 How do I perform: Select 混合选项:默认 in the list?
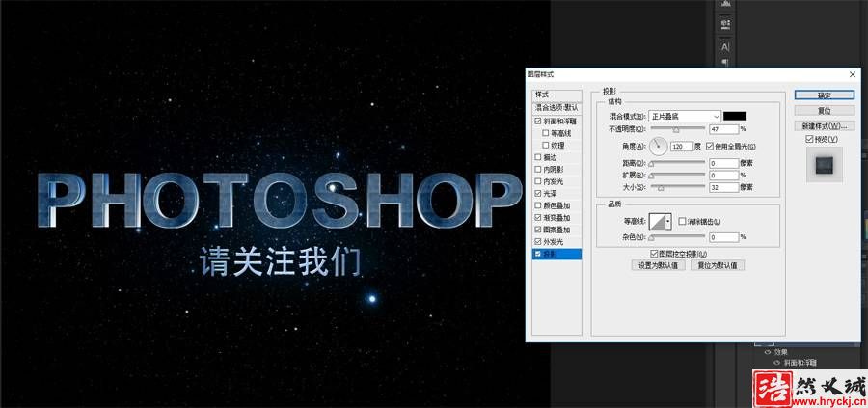tap(556, 107)
